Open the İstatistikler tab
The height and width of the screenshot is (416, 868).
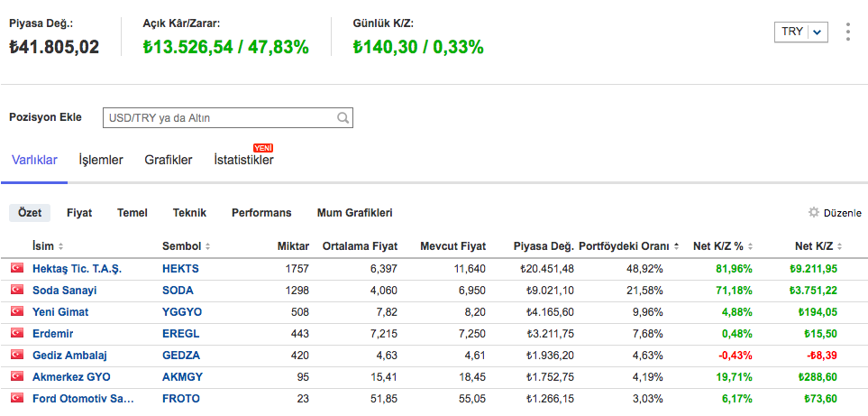[x=243, y=161]
